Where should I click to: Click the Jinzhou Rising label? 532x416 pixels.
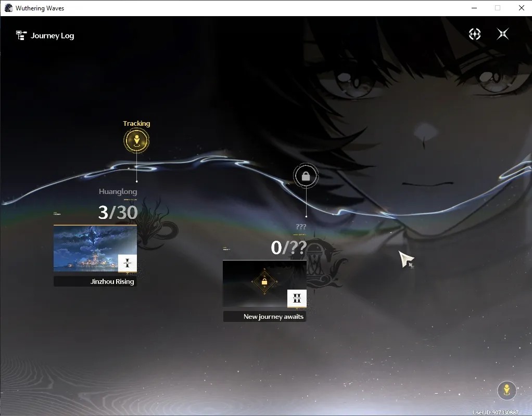click(x=112, y=281)
